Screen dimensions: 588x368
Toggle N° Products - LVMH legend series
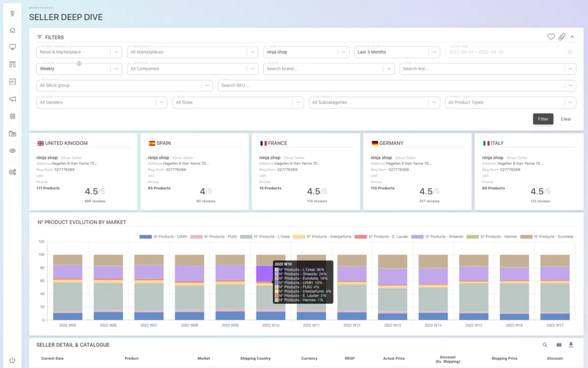click(x=163, y=237)
